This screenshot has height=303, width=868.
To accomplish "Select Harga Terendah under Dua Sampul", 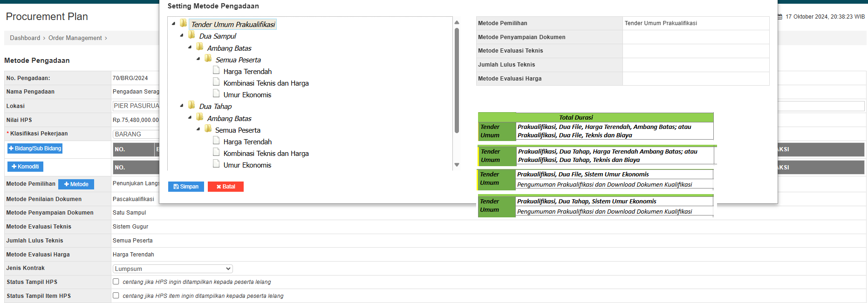I will click(247, 71).
